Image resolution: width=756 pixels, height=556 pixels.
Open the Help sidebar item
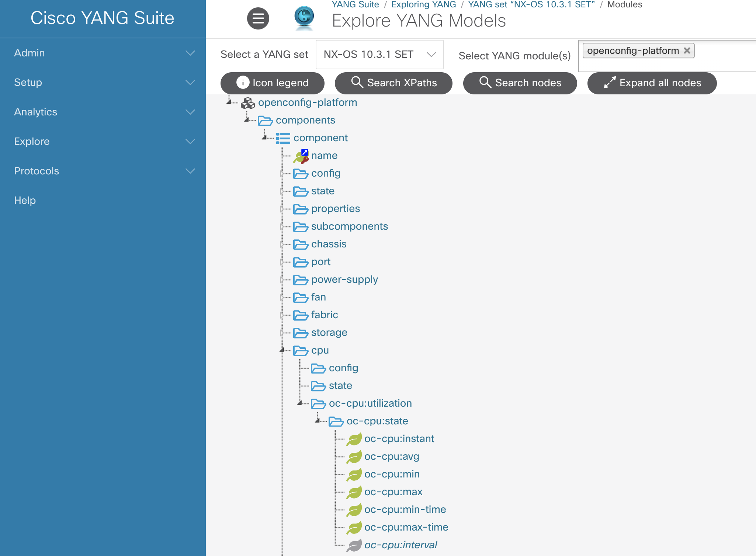click(x=25, y=201)
